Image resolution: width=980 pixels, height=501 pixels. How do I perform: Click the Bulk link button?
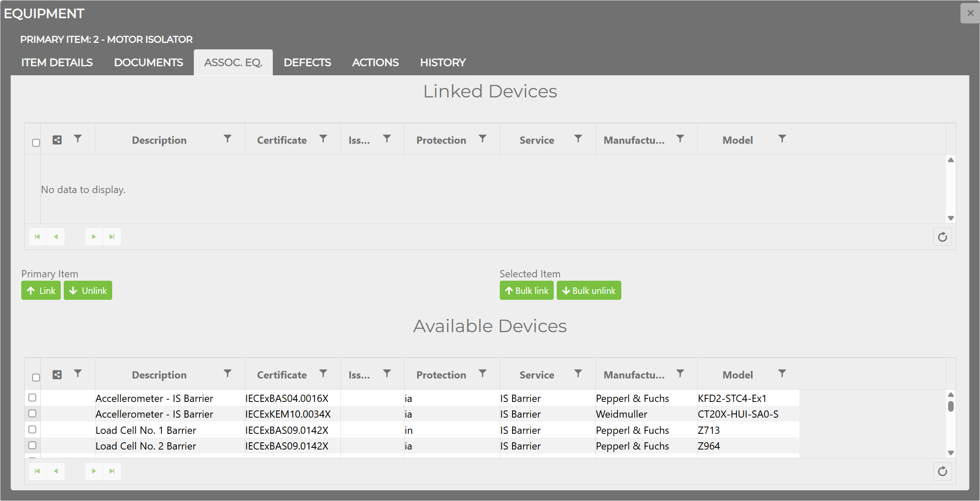pos(527,290)
